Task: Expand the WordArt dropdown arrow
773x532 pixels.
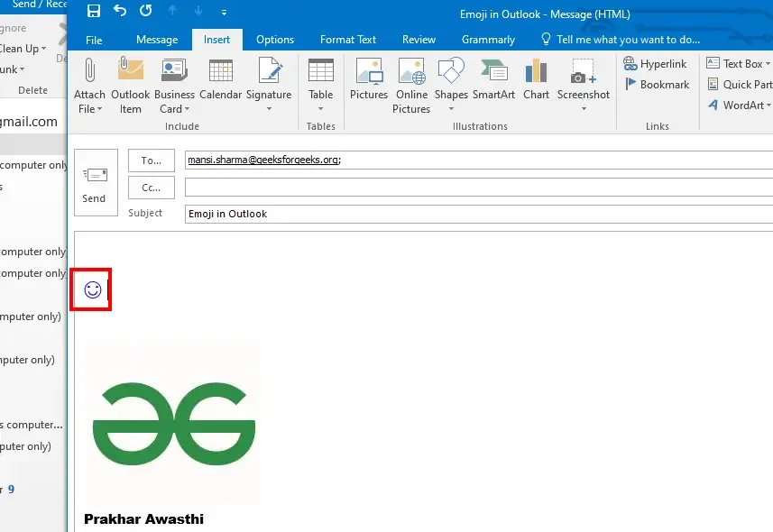Action: (x=768, y=105)
